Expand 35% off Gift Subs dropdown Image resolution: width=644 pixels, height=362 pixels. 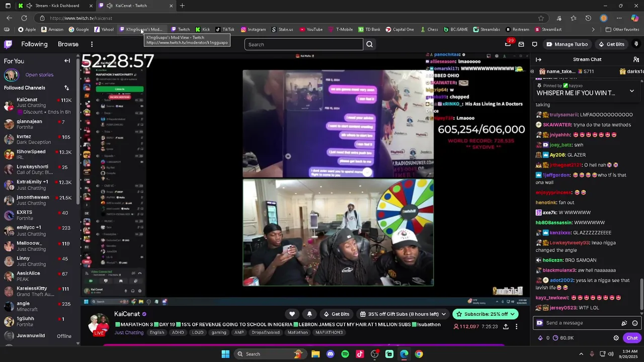443,314
